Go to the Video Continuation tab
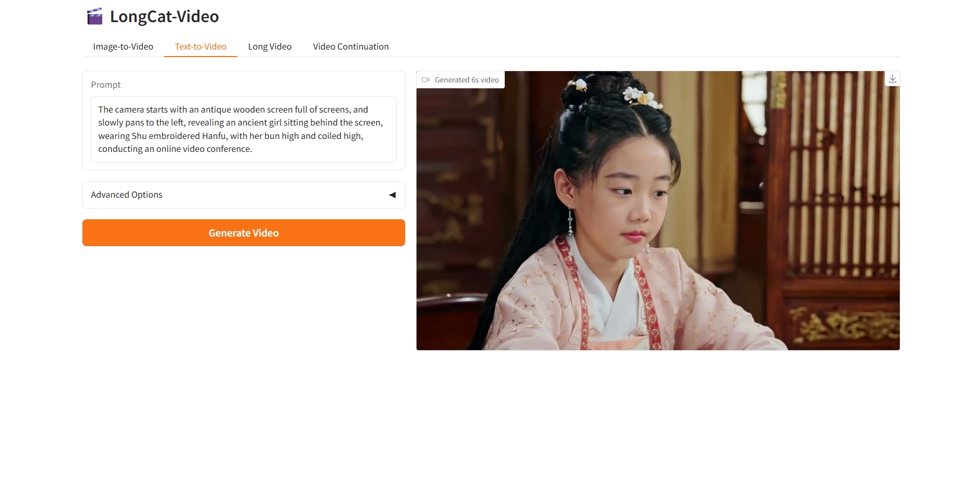The width and height of the screenshot is (980, 480). (351, 46)
